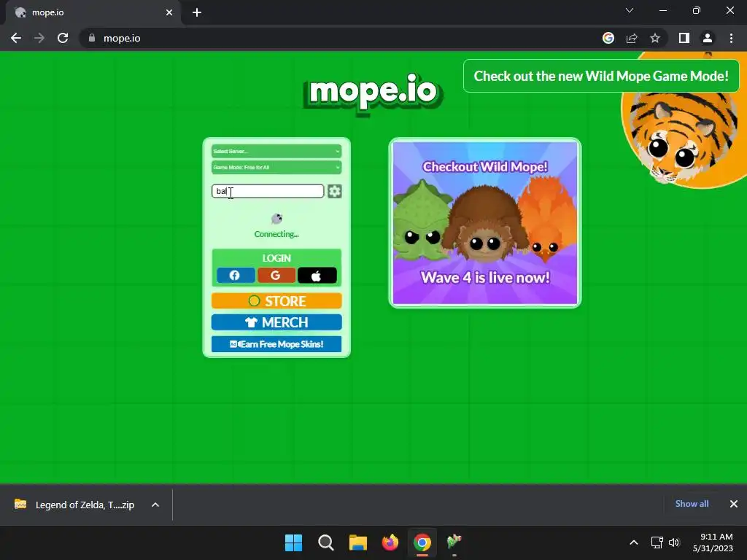Open Windows taskbar search
Image resolution: width=747 pixels, height=560 pixels.
coord(326,542)
